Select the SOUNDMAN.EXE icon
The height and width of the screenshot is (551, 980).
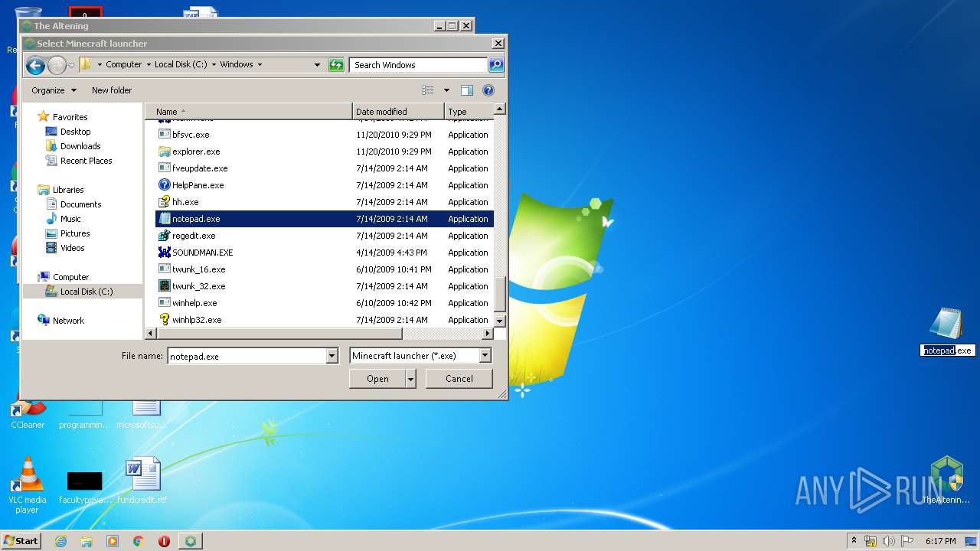(164, 252)
